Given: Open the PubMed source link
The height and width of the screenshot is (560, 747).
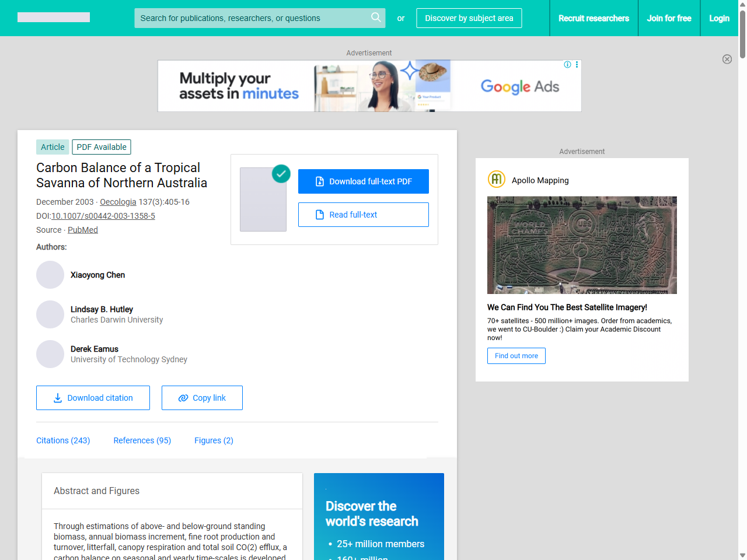Looking at the screenshot, I should click(x=83, y=230).
